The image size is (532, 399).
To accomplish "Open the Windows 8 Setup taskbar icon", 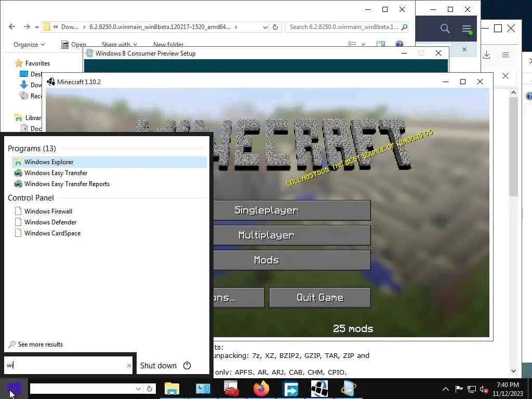I will (x=349, y=389).
